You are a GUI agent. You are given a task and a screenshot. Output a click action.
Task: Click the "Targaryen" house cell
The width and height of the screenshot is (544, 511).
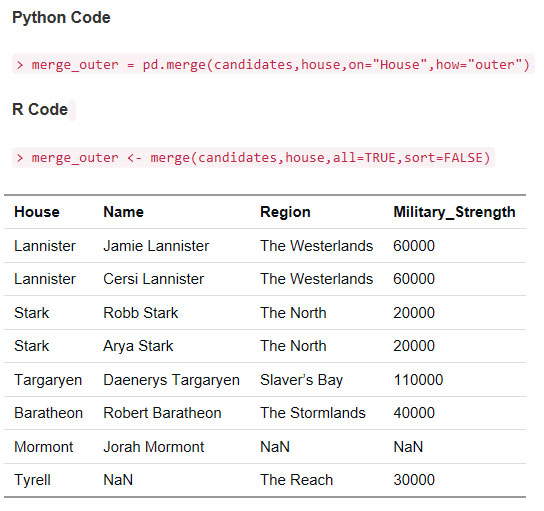click(x=48, y=380)
